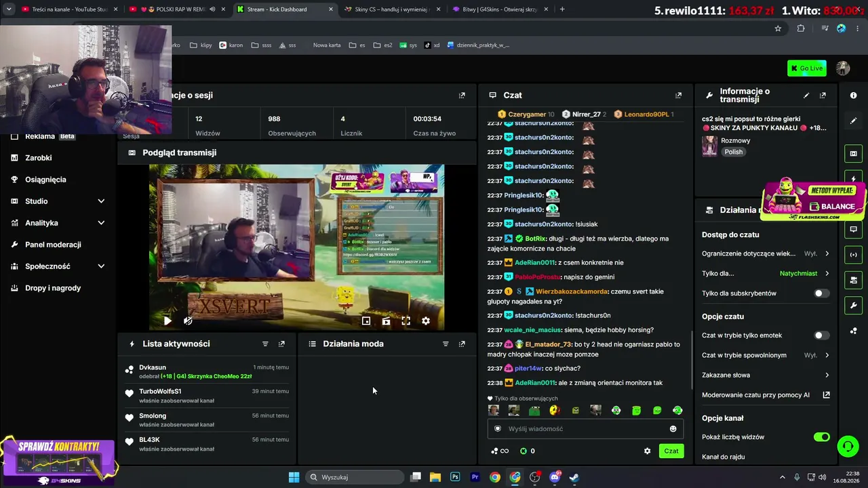Screen dimensions: 868x488
Task: Open the klipy bookmark folder
Action: (x=201, y=45)
